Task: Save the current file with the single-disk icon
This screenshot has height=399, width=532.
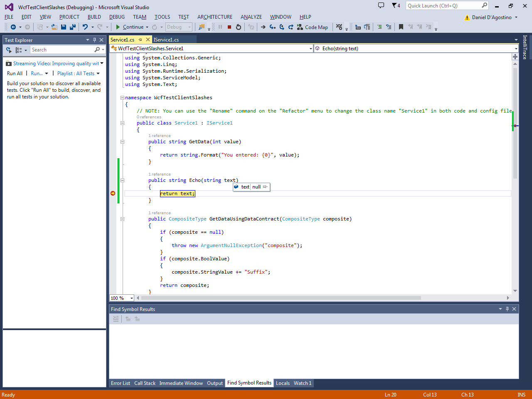Action: [x=64, y=27]
